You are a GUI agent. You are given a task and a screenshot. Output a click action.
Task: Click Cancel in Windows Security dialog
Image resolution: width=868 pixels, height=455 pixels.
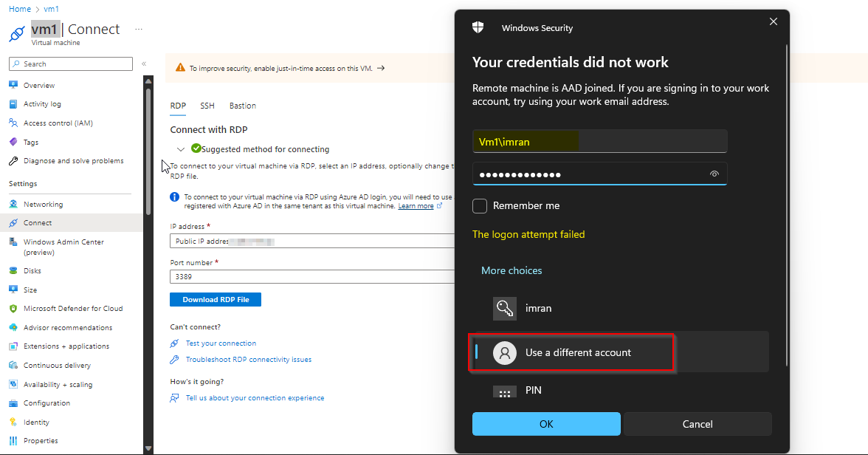click(697, 424)
